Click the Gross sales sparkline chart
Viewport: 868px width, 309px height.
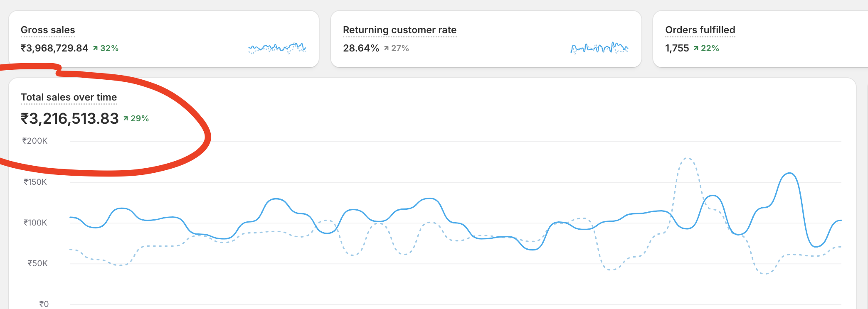coord(277,48)
